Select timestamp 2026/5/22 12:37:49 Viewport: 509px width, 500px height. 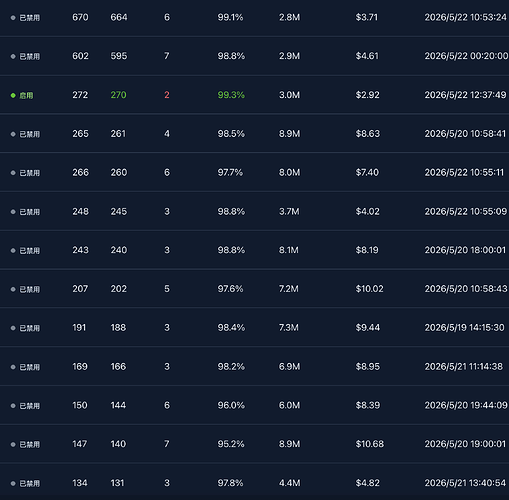click(465, 95)
